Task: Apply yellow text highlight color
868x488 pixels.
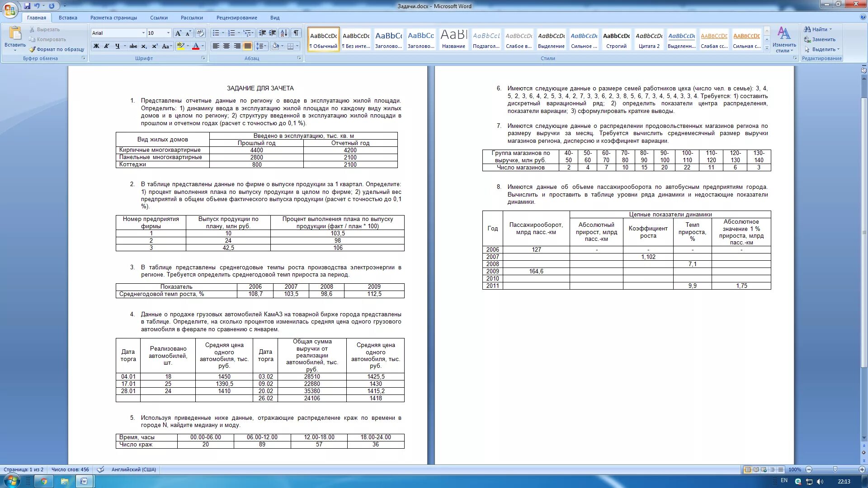Action: [180, 46]
